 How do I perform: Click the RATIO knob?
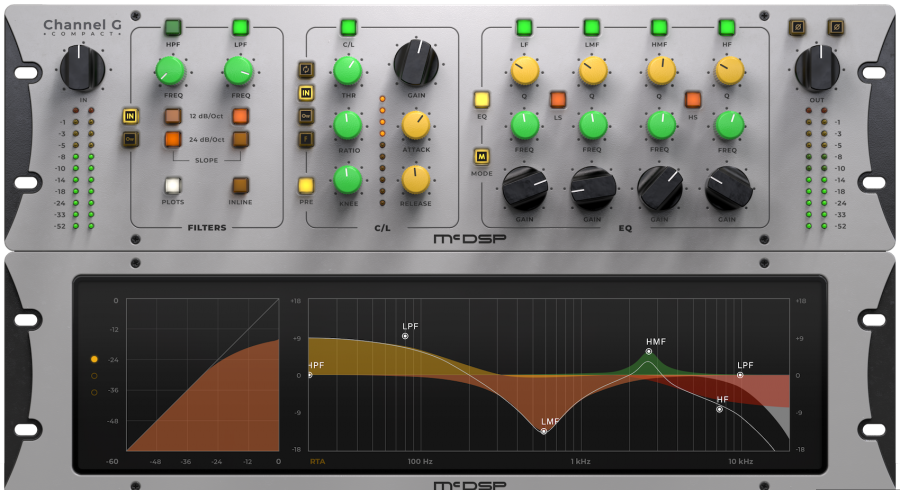[x=348, y=126]
